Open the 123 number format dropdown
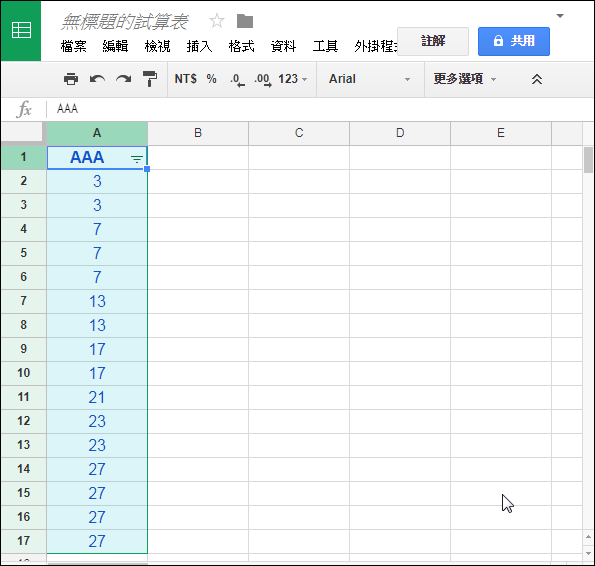595x566 pixels. (x=292, y=79)
